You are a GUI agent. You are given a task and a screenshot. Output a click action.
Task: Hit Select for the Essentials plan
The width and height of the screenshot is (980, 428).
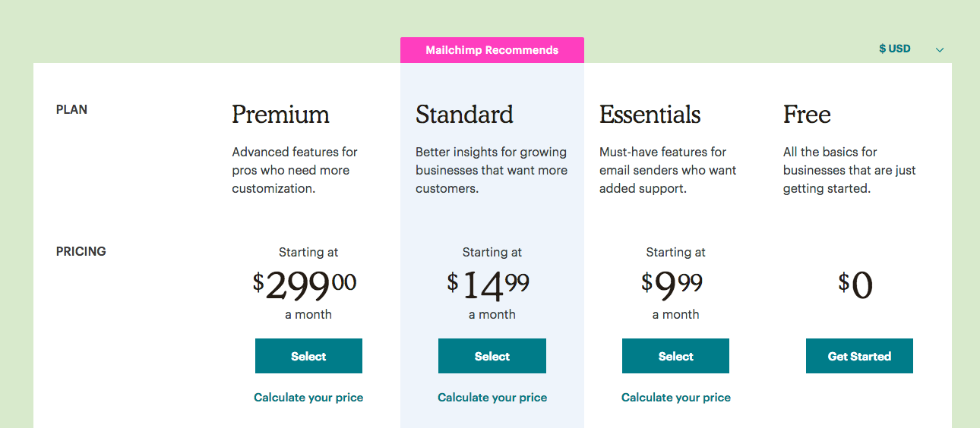point(675,356)
